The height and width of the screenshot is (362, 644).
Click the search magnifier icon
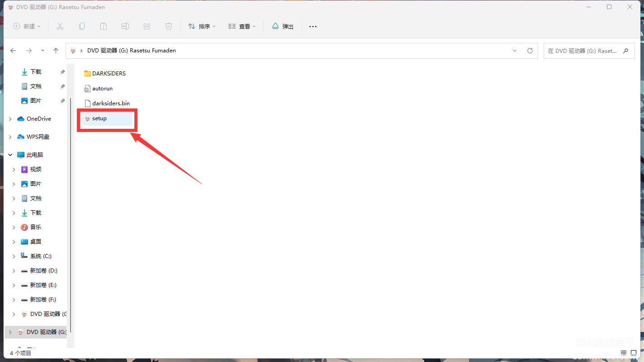click(626, 51)
